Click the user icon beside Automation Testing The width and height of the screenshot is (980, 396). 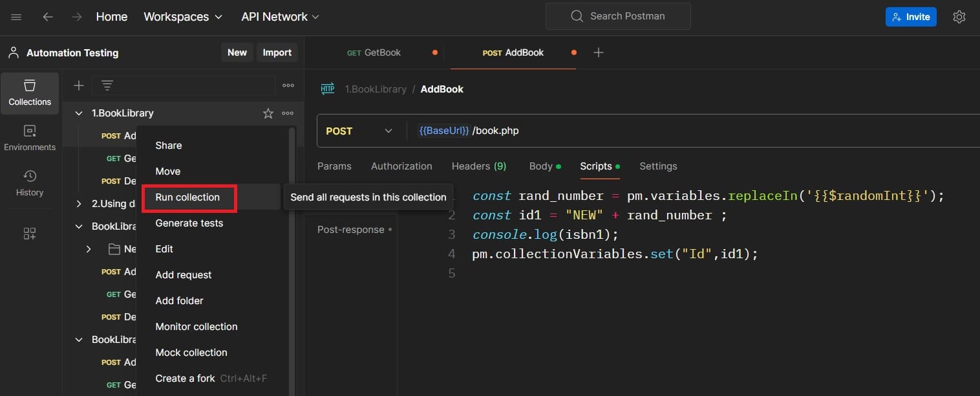[x=13, y=53]
